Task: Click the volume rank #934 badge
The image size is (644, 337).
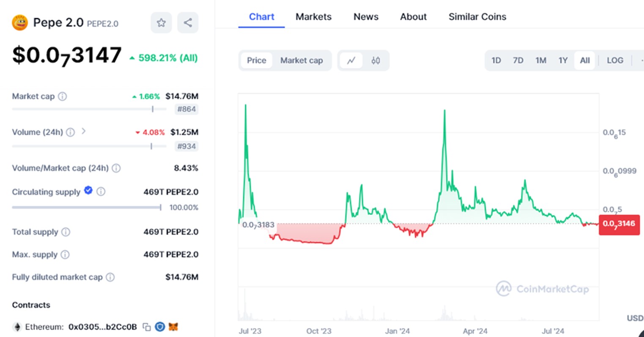Action: (186, 146)
